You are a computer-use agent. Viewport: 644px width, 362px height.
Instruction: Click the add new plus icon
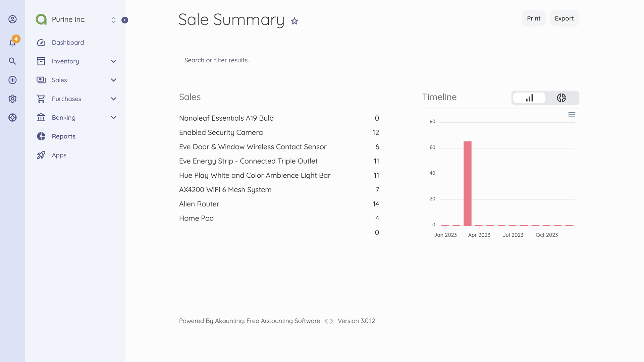(x=12, y=80)
